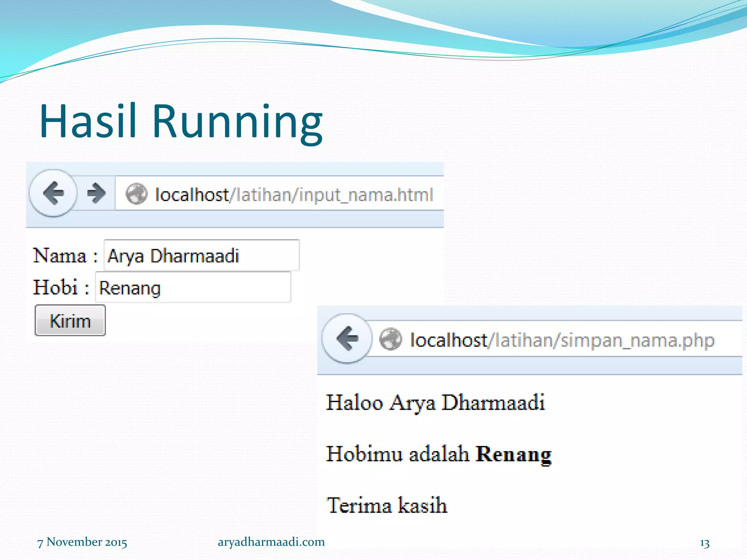Focus the Nama input field
The image size is (747, 560).
tap(201, 255)
